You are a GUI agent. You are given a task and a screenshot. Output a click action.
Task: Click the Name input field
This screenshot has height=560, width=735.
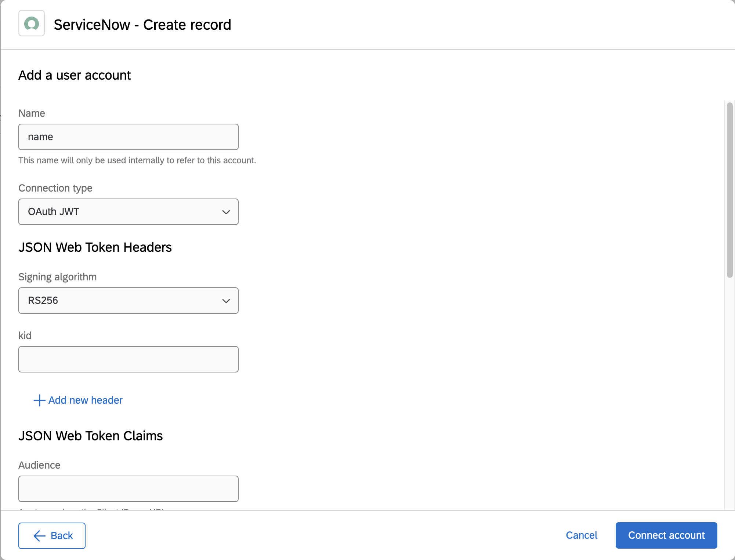pyautogui.click(x=128, y=137)
